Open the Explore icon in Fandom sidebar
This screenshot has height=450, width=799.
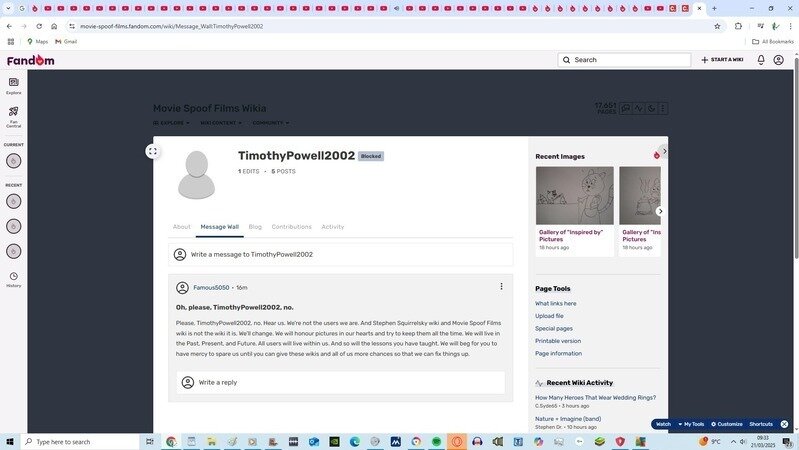click(x=13, y=85)
